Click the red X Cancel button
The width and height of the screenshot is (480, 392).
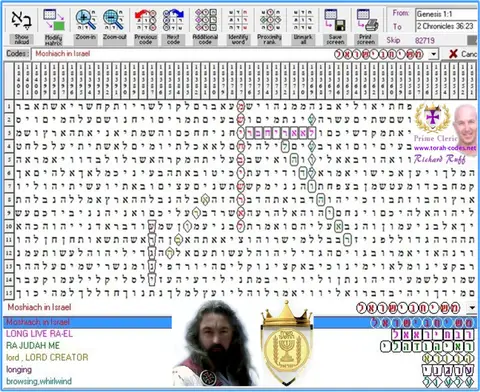(x=462, y=54)
